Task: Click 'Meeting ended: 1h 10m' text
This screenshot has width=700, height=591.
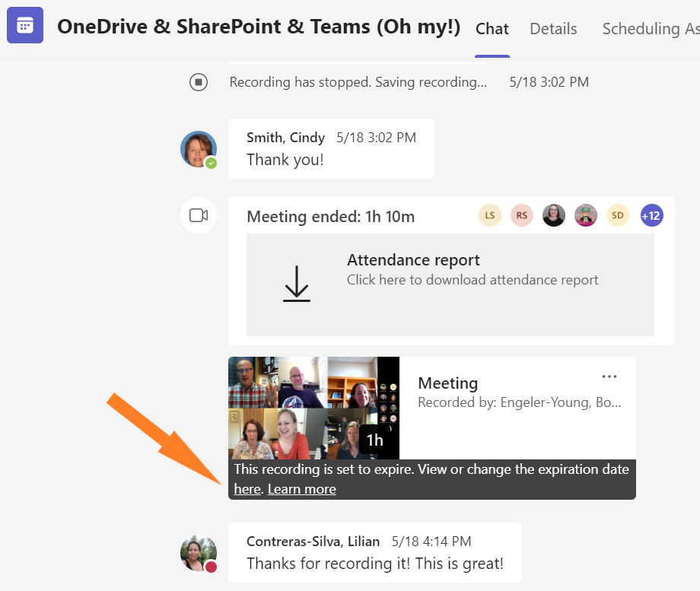Action: (x=331, y=217)
